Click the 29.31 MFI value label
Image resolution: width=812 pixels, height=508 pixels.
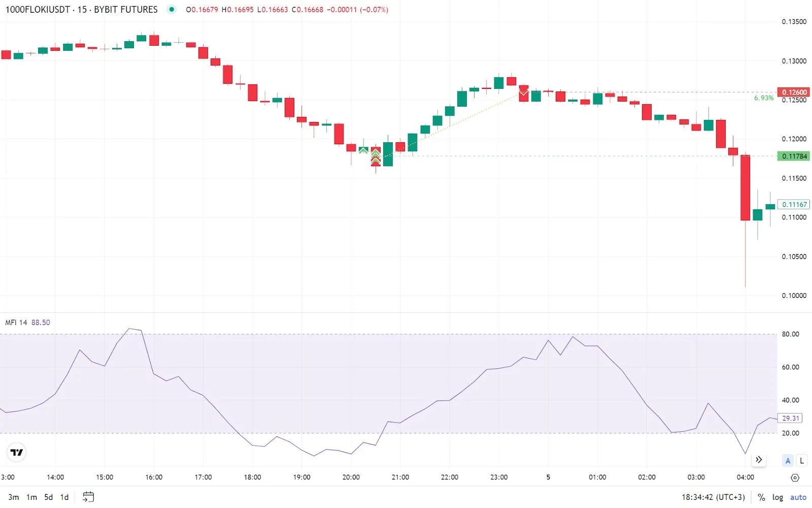[x=790, y=418]
